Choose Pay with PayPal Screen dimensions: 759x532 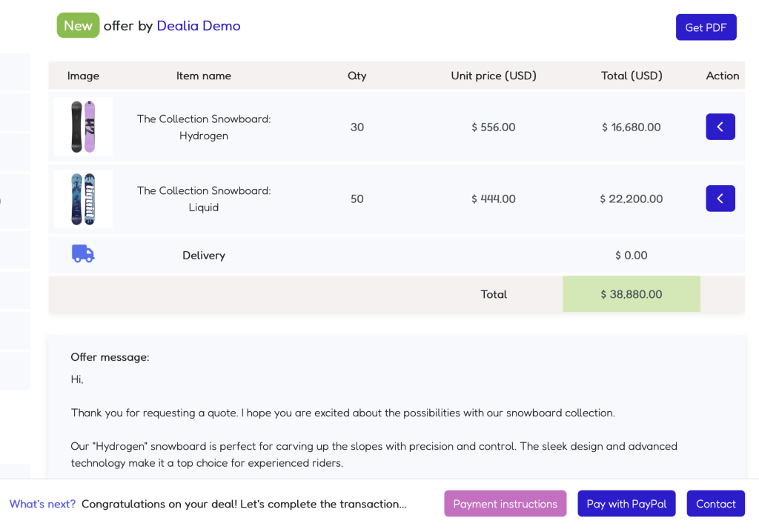(x=626, y=503)
